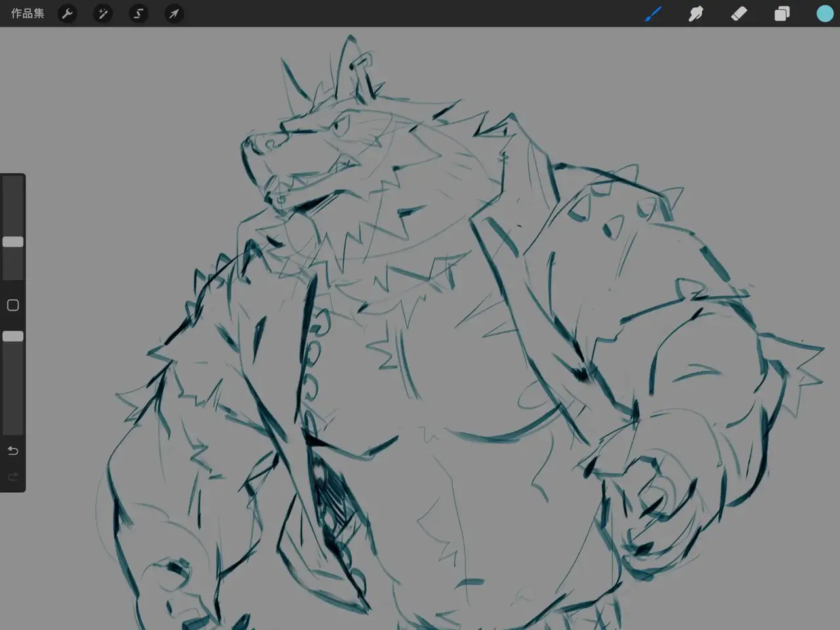Open the teal active color picker

pyautogui.click(x=824, y=13)
